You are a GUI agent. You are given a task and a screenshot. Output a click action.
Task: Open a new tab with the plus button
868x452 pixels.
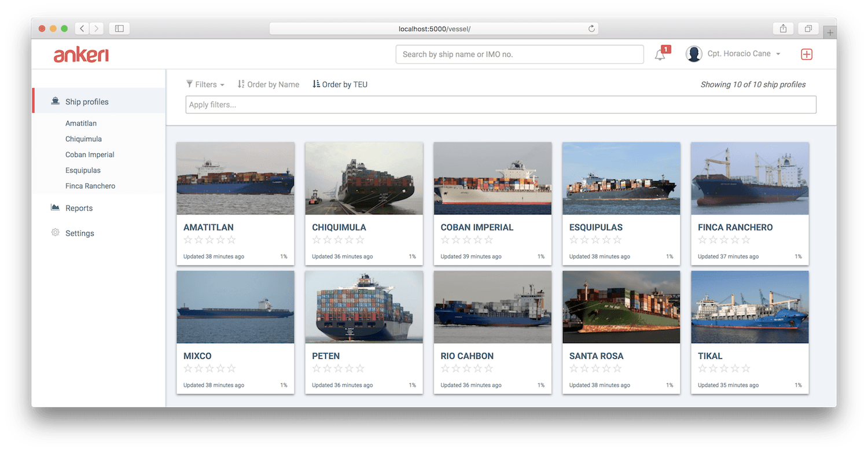(830, 32)
